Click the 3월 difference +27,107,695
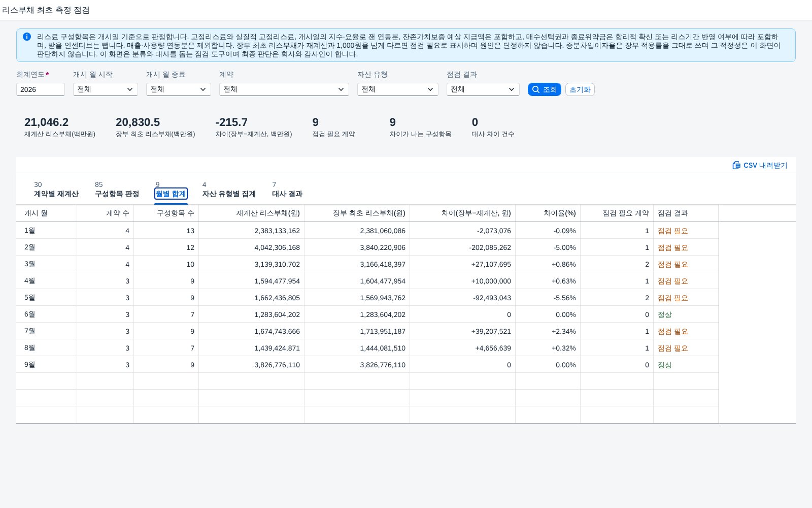The width and height of the screenshot is (812, 508). click(491, 264)
